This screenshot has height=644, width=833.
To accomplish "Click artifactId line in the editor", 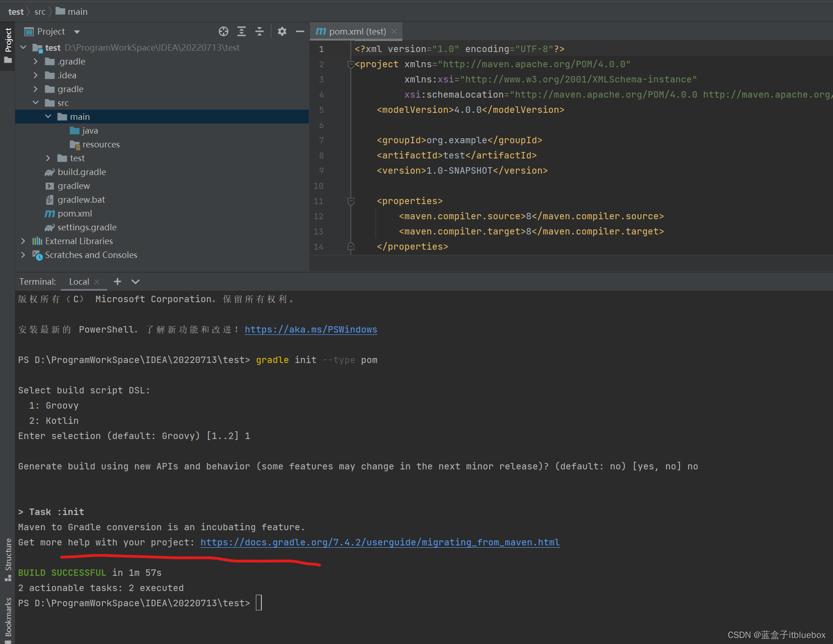I will point(457,155).
